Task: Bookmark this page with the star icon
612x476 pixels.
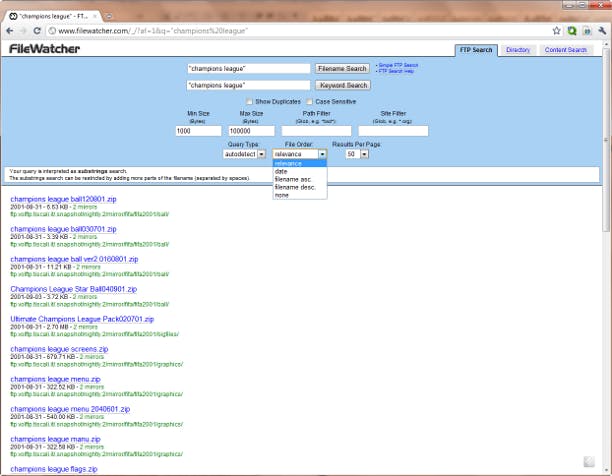Action: pos(556,31)
